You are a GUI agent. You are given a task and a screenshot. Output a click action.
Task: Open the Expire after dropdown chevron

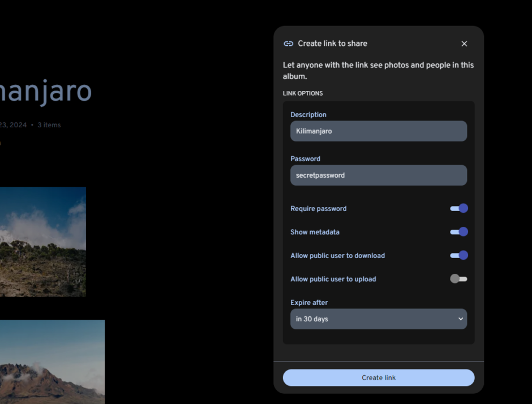tap(460, 319)
